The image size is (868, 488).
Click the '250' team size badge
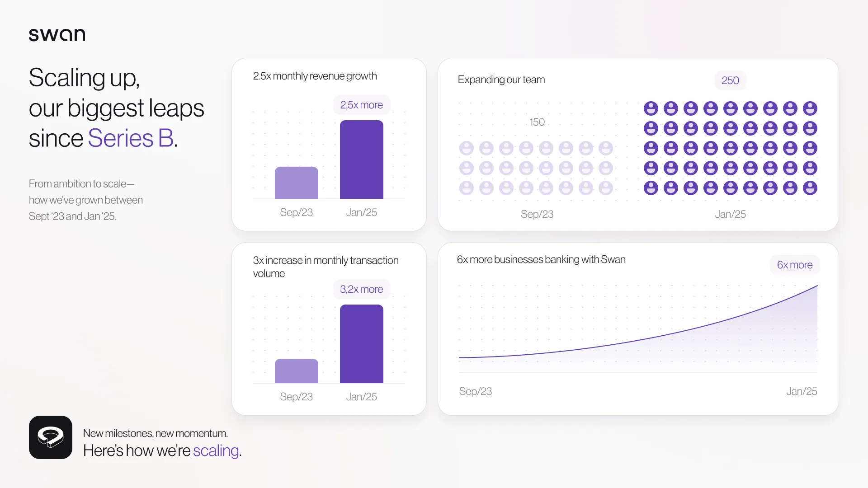(x=730, y=80)
